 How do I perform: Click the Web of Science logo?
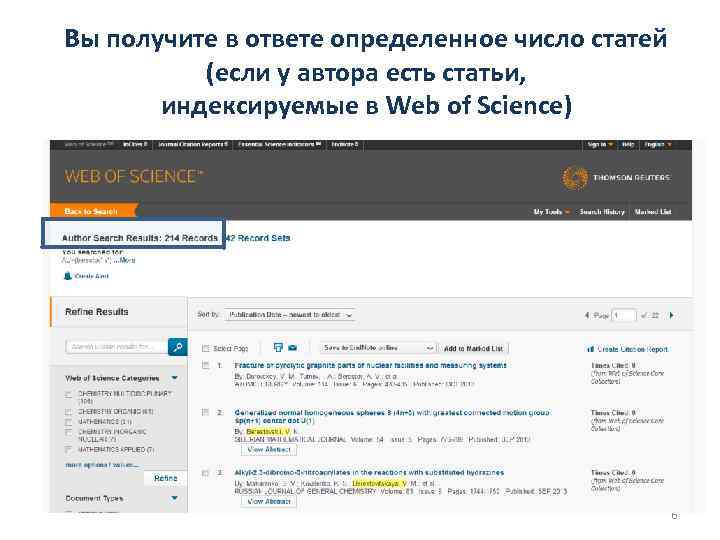(x=133, y=176)
